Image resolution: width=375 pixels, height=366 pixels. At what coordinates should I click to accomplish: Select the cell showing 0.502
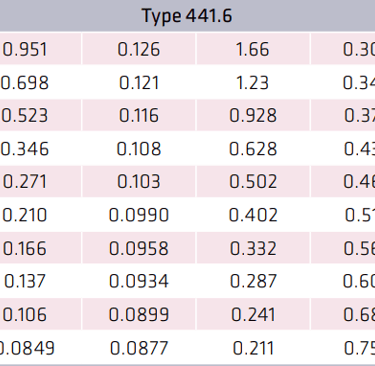tap(253, 182)
